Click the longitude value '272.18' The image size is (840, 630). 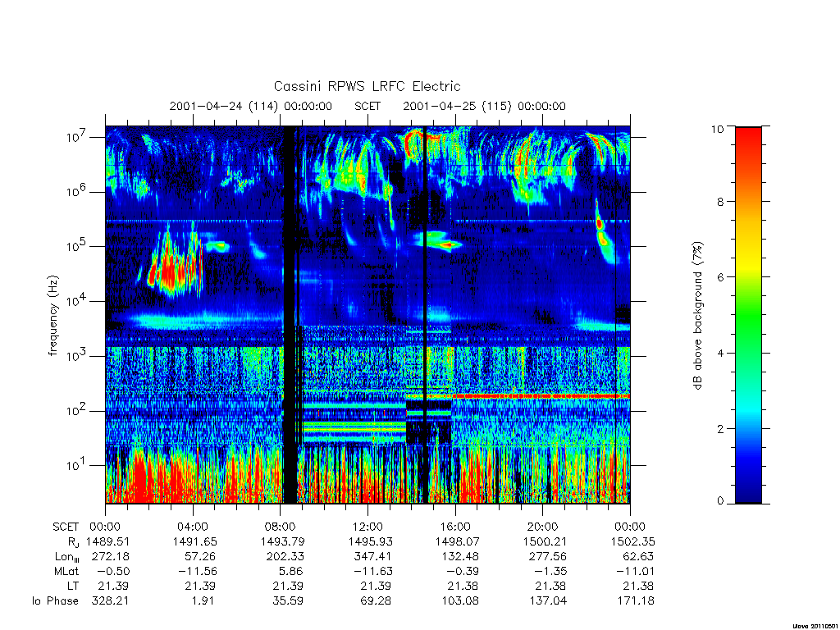[x=111, y=557]
